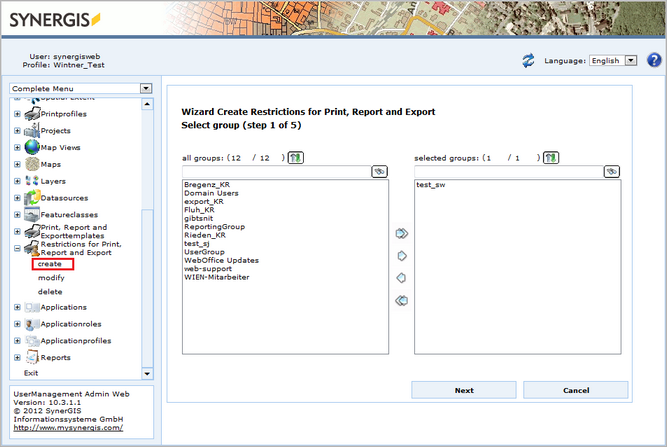667x447 pixels.
Task: Remove one group with single left arrow
Action: (x=402, y=278)
